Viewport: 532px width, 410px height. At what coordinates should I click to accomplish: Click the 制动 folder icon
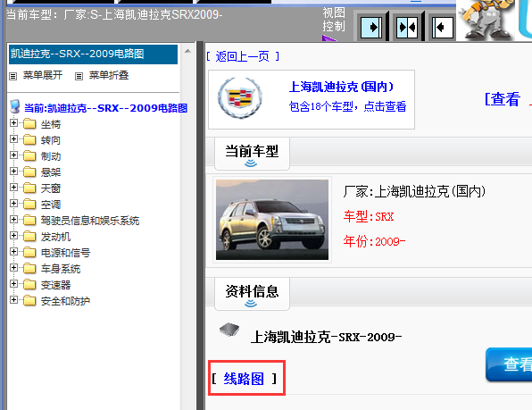(29, 155)
